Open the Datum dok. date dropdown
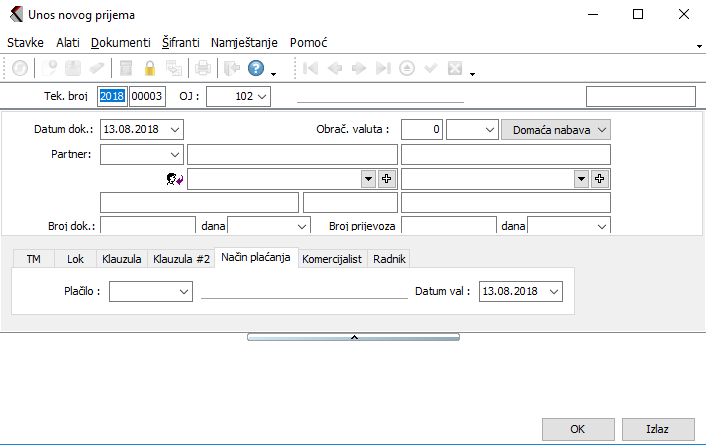The image size is (706, 445). tap(176, 129)
